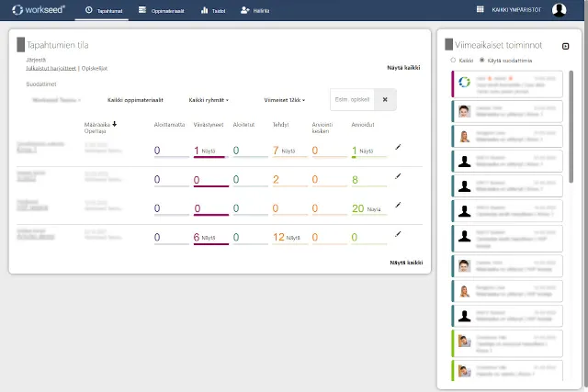Select the Kaikki radio button

point(453,60)
